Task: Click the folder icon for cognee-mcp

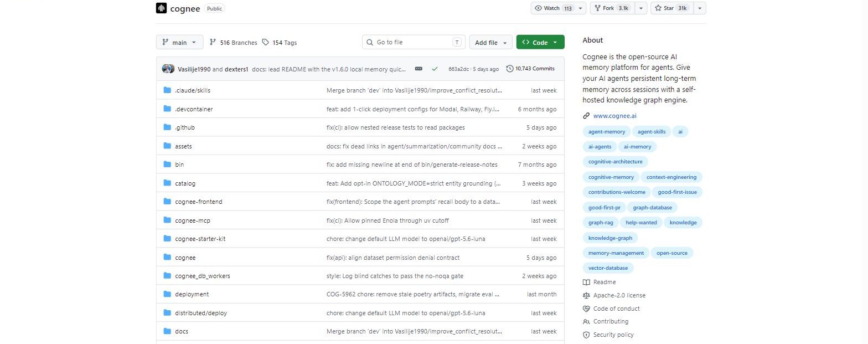Action: point(167,220)
